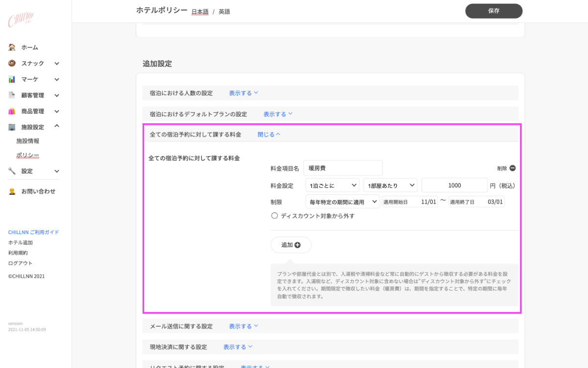This screenshot has height=368, width=588.
Task: Click the house icon beside ホーム
Action: click(12, 48)
